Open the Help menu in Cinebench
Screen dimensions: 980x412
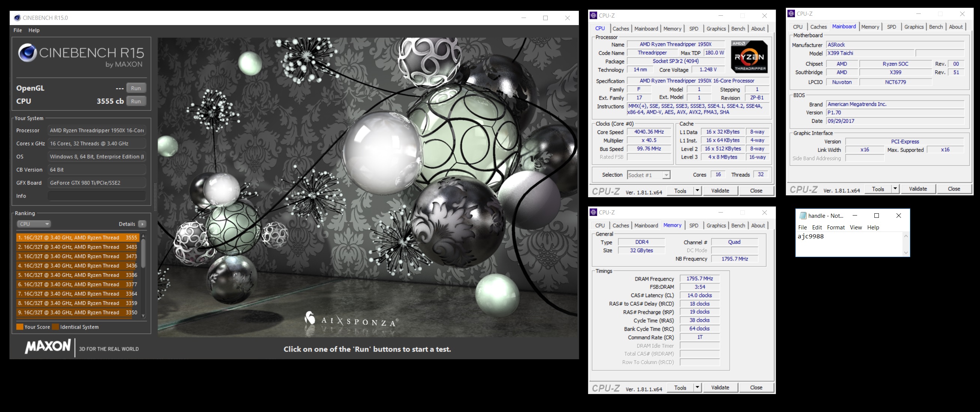[34, 30]
